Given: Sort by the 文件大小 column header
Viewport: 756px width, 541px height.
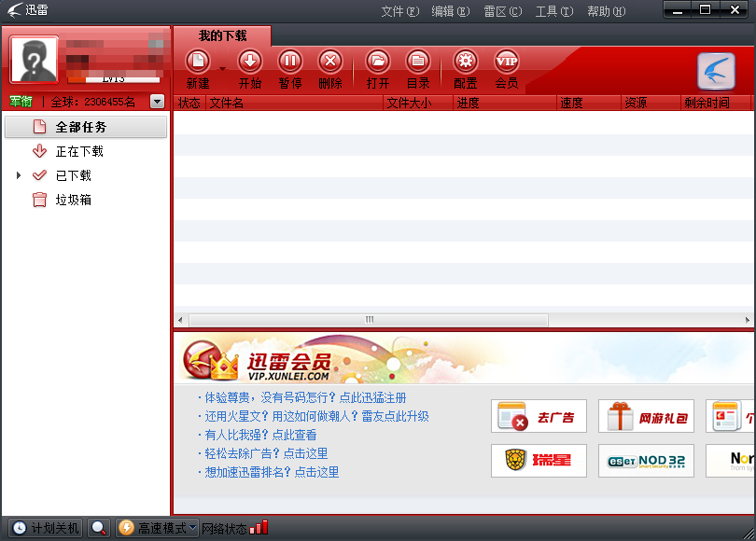Looking at the screenshot, I should point(418,103).
